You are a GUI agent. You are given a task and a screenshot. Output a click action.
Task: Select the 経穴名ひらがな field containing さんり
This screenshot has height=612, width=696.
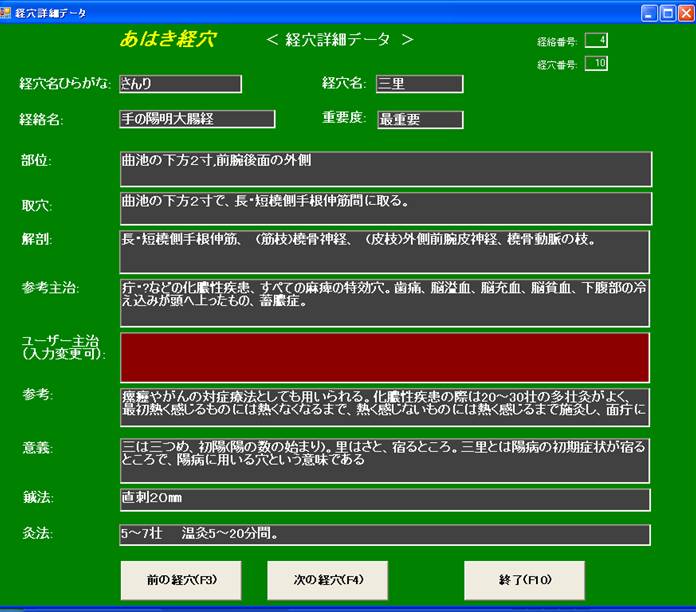[x=180, y=84]
